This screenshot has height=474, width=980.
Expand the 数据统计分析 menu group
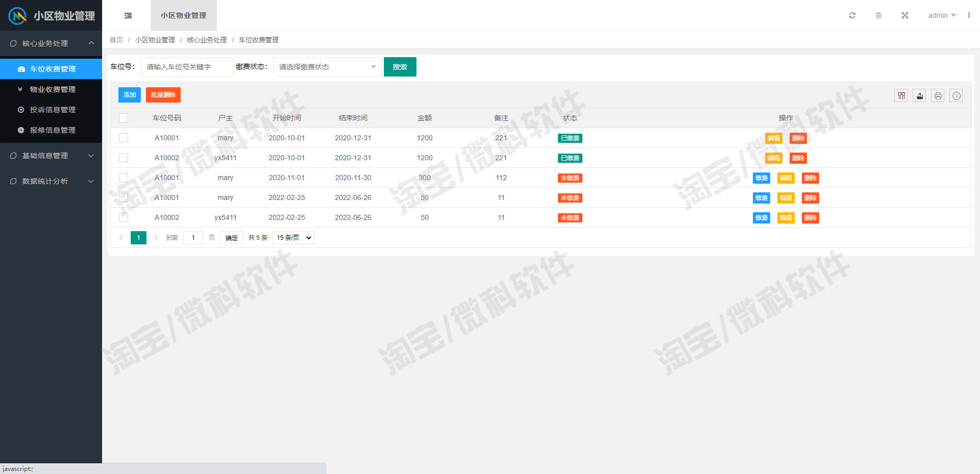point(51,181)
